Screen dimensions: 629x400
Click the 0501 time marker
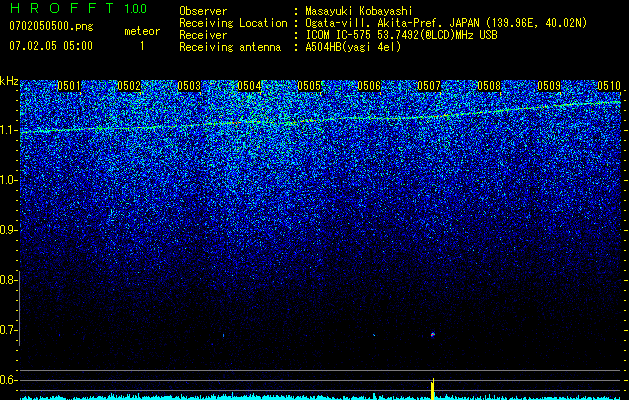[x=69, y=86]
